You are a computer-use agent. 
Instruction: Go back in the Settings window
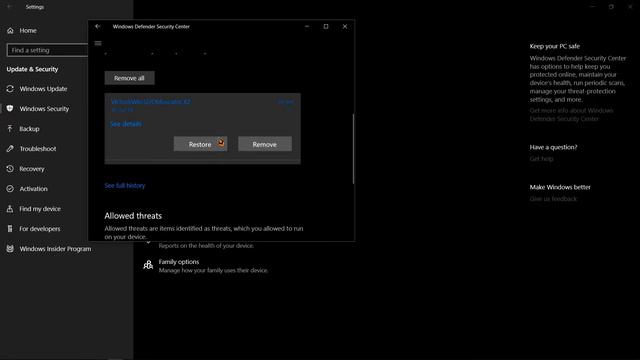[9, 7]
